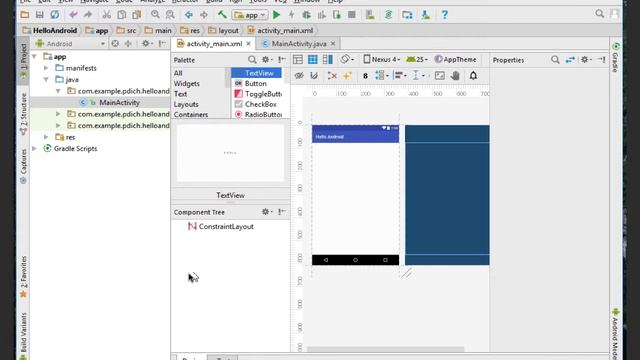Open the Captures side tool tab
Viewport: 640px width, 360px height.
click(x=23, y=166)
